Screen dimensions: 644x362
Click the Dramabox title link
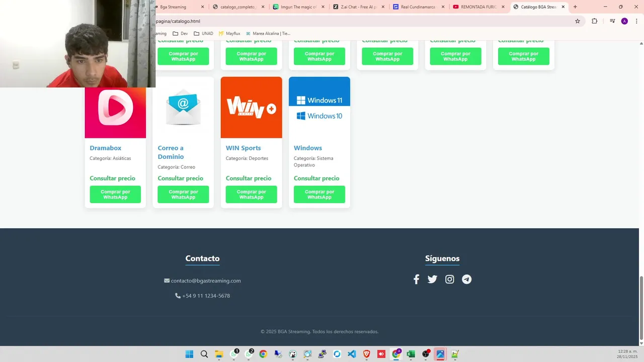pos(105,148)
